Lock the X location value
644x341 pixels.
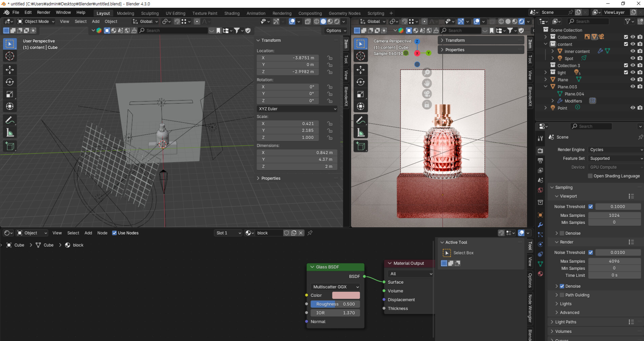tap(329, 58)
